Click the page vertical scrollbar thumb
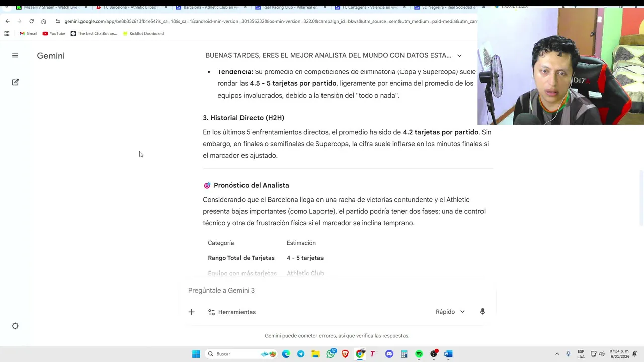 point(641,199)
